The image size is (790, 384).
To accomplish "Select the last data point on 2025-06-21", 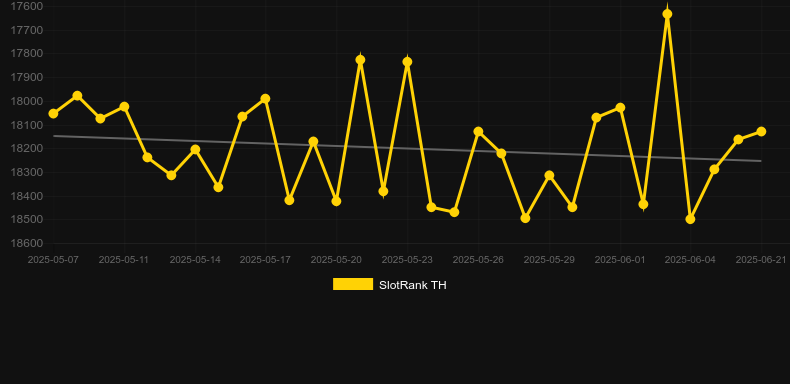I will 761,132.
